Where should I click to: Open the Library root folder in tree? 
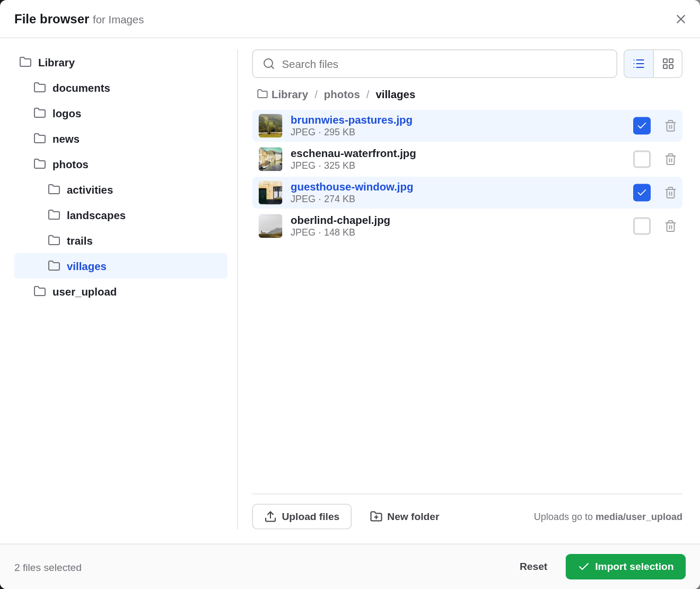tap(121, 63)
